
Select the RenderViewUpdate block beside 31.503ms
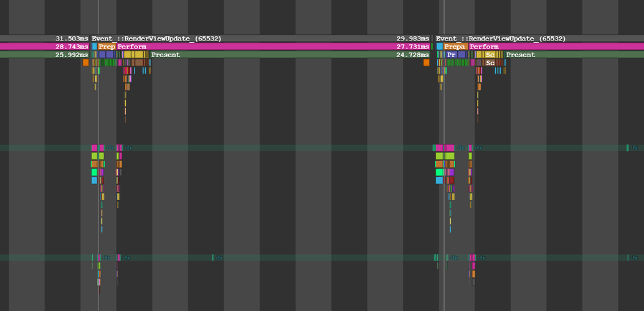click(261, 39)
